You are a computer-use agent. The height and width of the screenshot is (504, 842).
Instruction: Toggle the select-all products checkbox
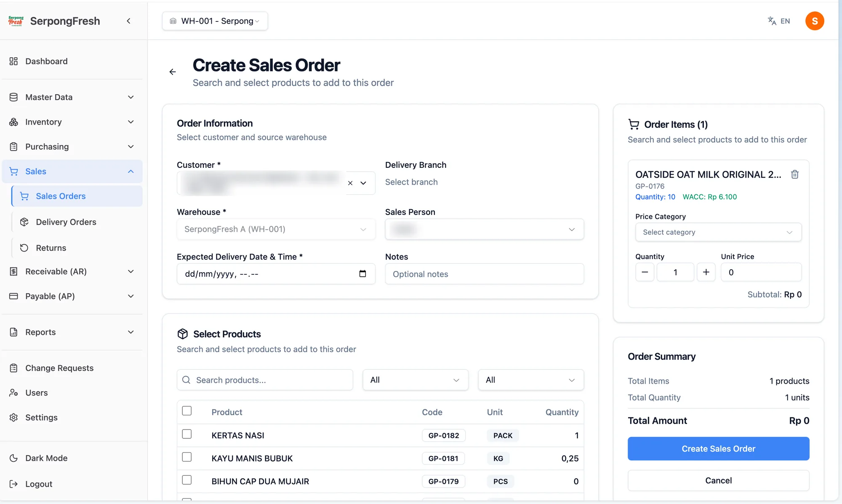pos(187,411)
